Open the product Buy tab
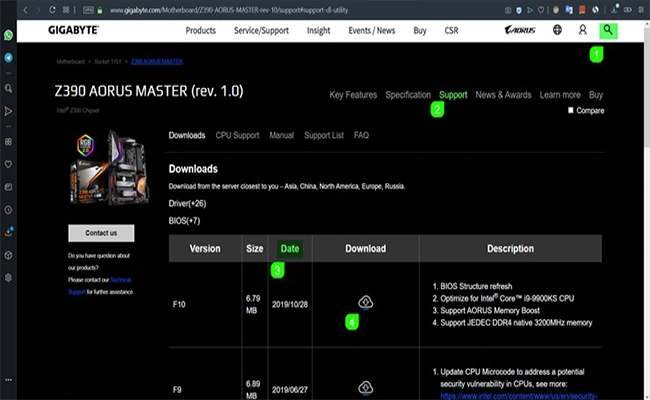650x400 pixels. point(596,95)
